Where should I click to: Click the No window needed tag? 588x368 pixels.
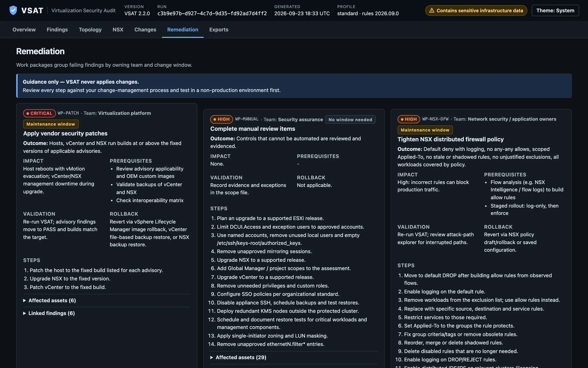click(x=350, y=119)
